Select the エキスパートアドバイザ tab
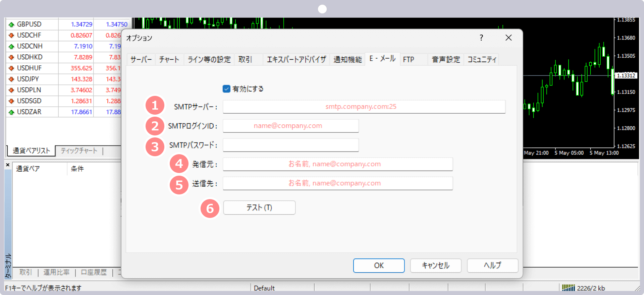Viewport: 644px width, 295px height. click(x=296, y=60)
